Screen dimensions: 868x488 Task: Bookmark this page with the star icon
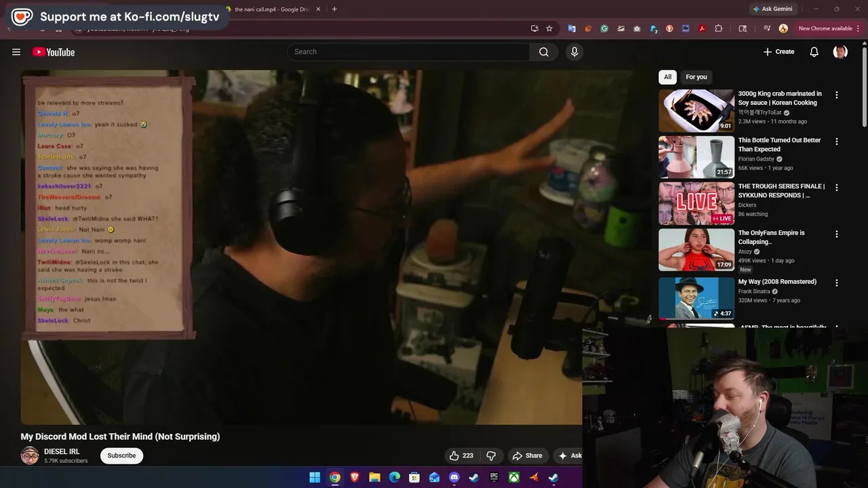(549, 28)
